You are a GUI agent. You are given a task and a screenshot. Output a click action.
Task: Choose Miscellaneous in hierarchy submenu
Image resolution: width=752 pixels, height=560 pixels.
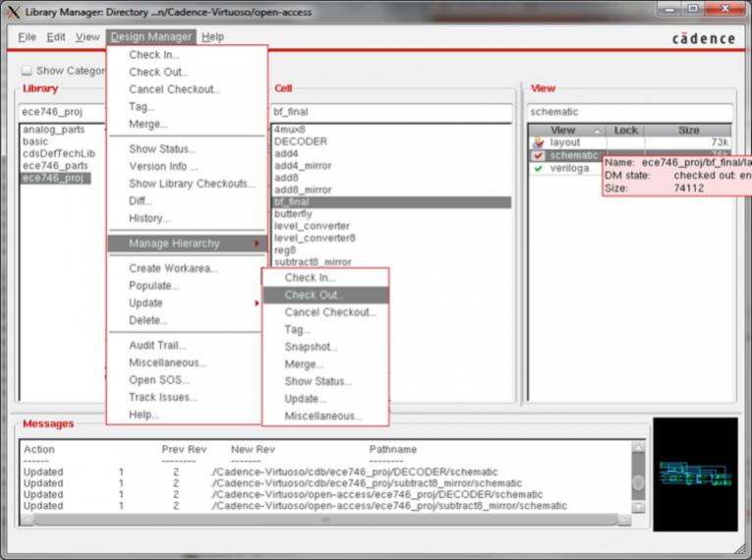pos(323,417)
